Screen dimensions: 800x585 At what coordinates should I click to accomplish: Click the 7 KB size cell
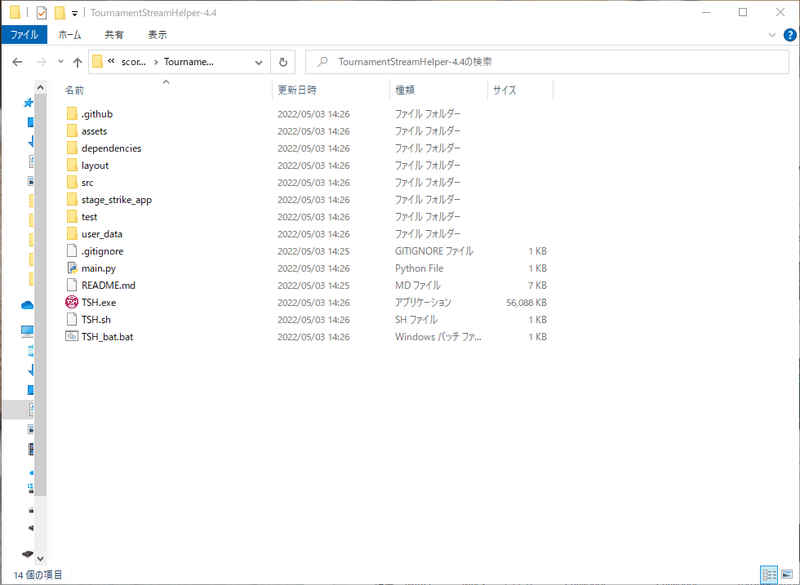(x=537, y=286)
